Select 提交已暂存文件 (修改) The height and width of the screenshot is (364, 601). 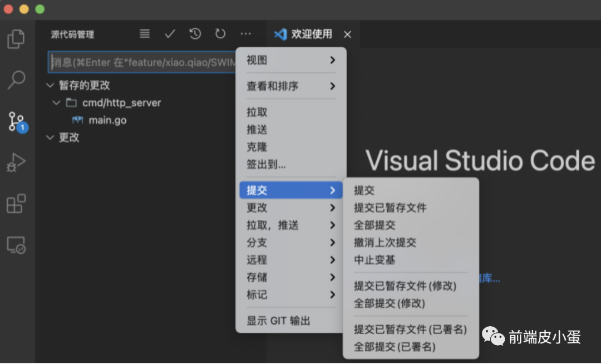pyautogui.click(x=411, y=286)
